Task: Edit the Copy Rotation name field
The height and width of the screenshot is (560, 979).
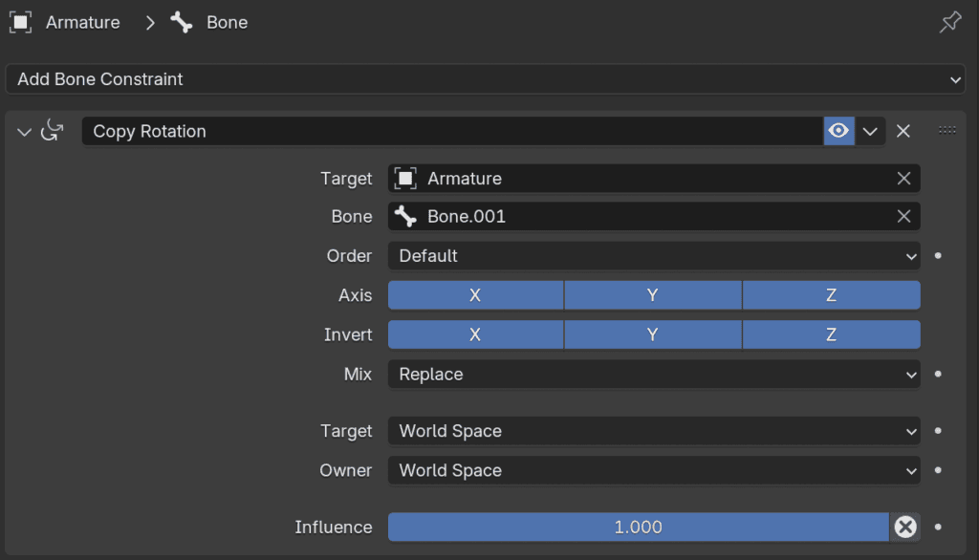Action: coord(452,131)
